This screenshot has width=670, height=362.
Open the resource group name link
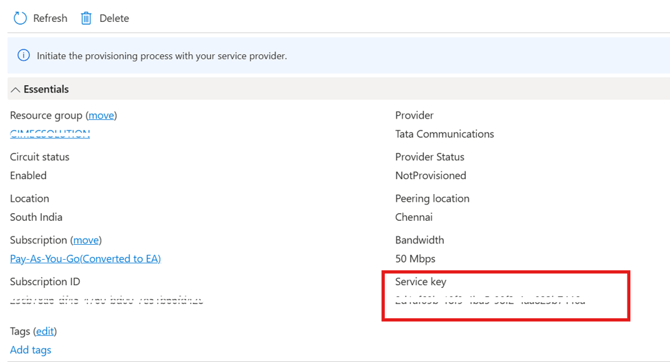pos(50,134)
